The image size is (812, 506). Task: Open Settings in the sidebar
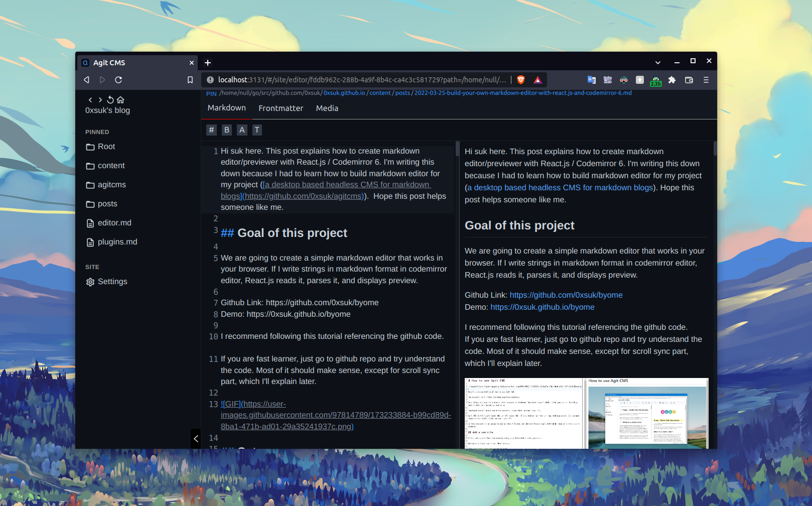[112, 282]
